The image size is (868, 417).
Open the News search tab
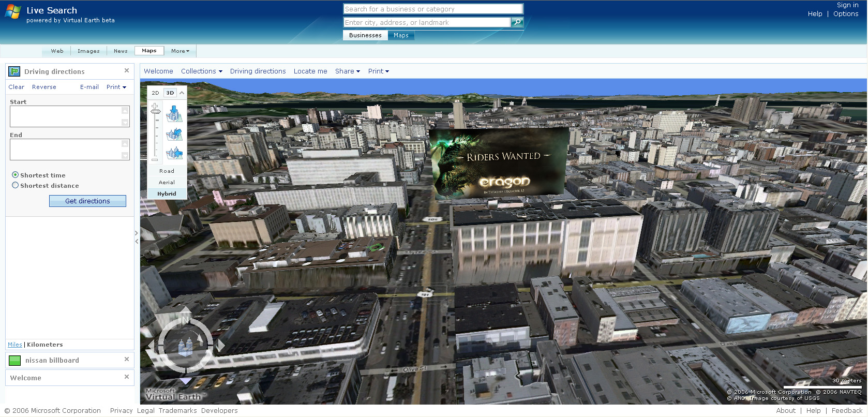121,51
